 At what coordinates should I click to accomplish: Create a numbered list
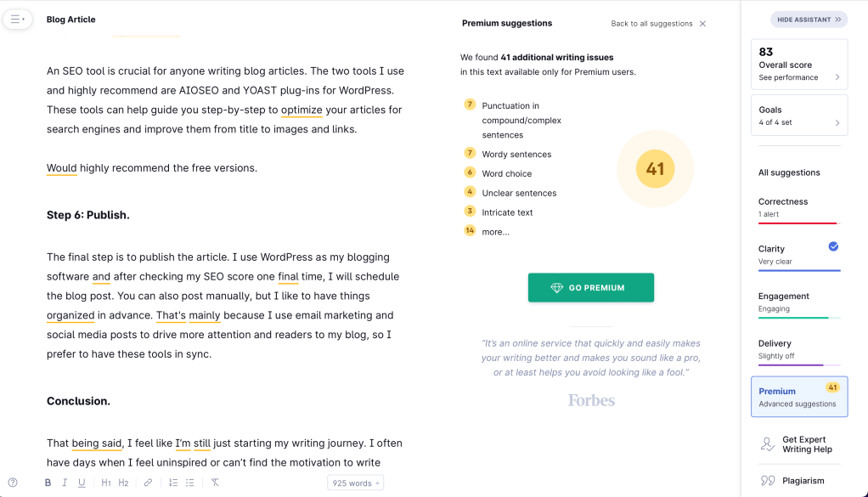pyautogui.click(x=172, y=482)
